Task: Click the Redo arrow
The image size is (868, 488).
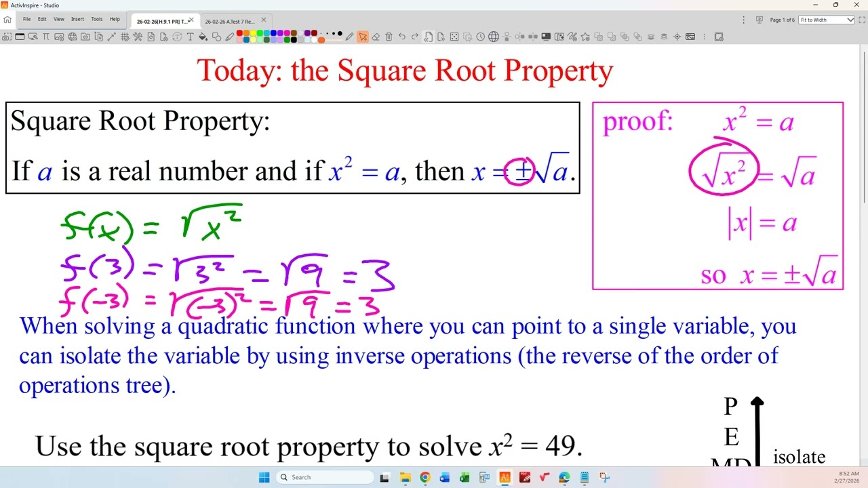Action: 414,37
